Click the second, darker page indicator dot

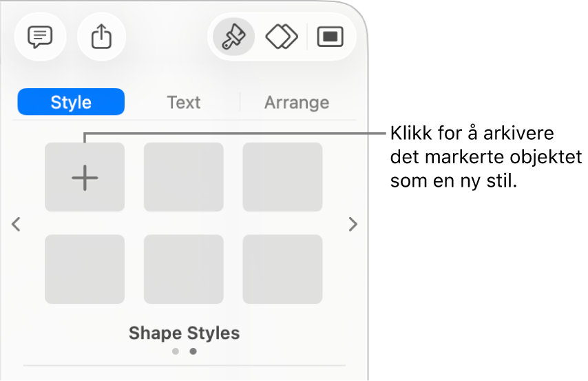pos(193,351)
